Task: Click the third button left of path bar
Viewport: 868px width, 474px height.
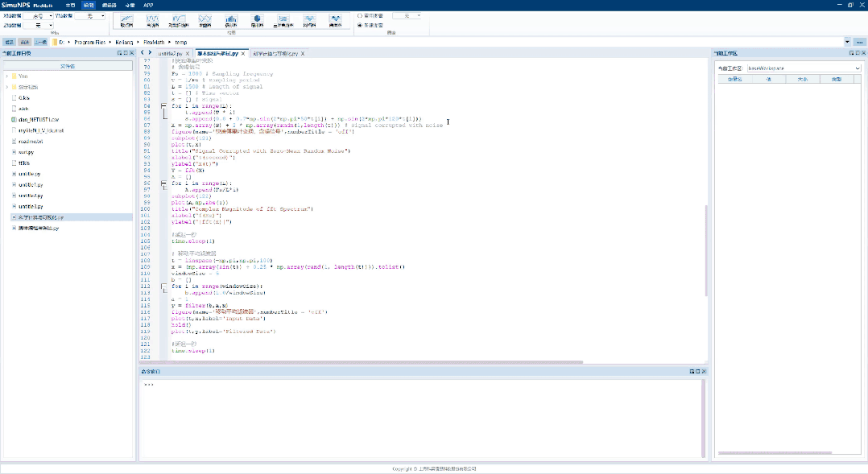Action: pos(39,42)
